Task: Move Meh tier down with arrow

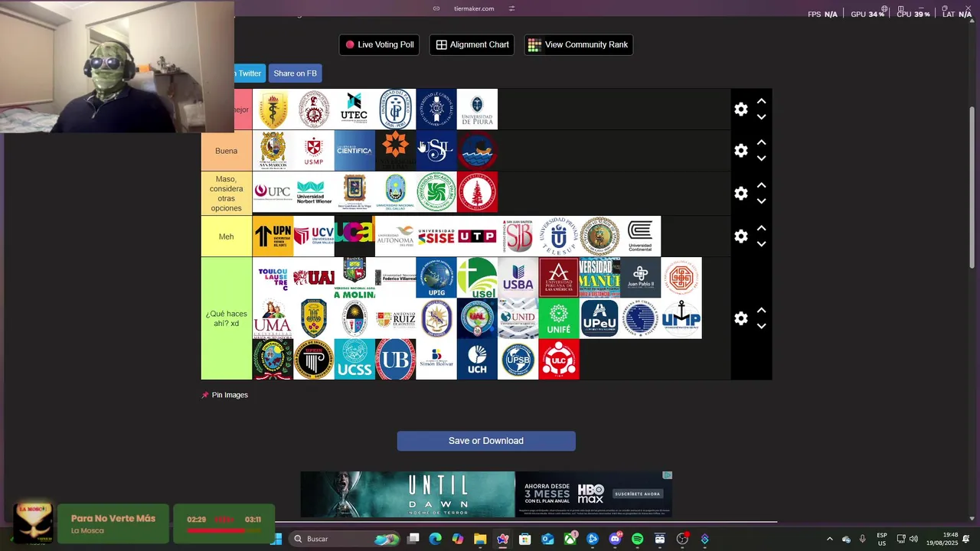Action: (761, 244)
